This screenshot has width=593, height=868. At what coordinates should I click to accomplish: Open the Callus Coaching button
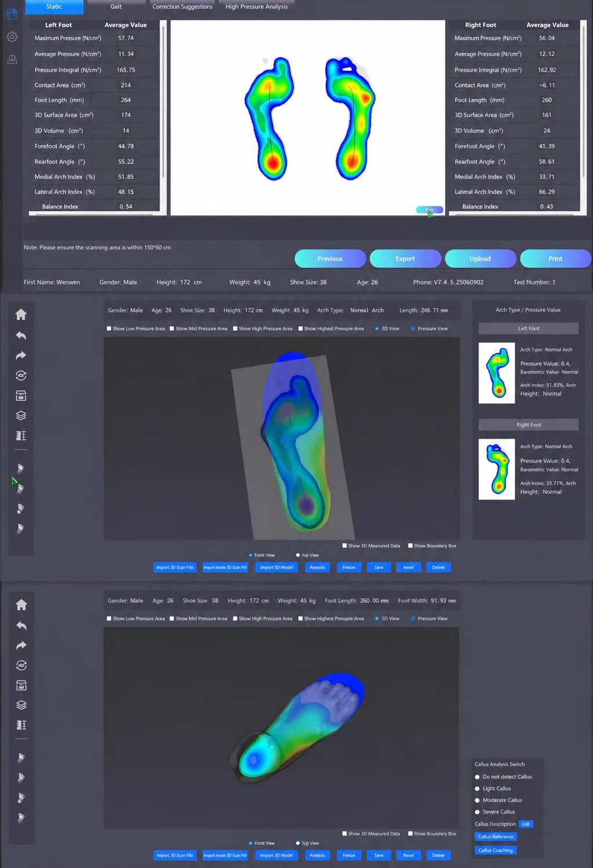pos(496,850)
